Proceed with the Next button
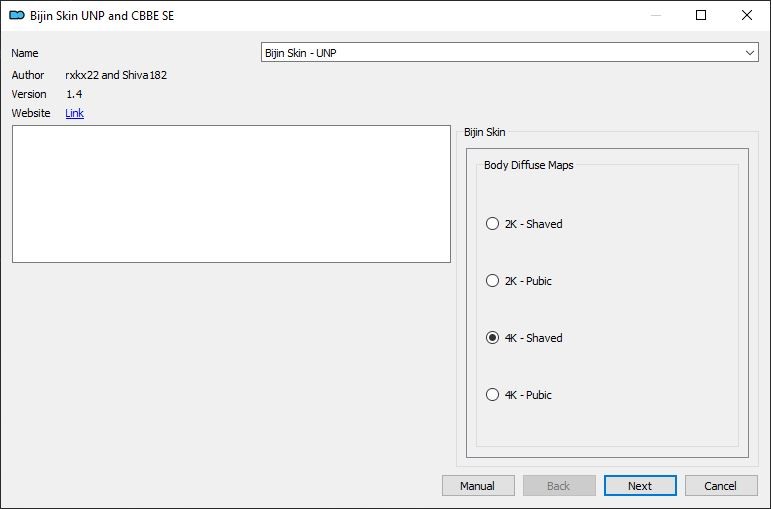Viewport: 771px width, 509px height. [x=640, y=486]
